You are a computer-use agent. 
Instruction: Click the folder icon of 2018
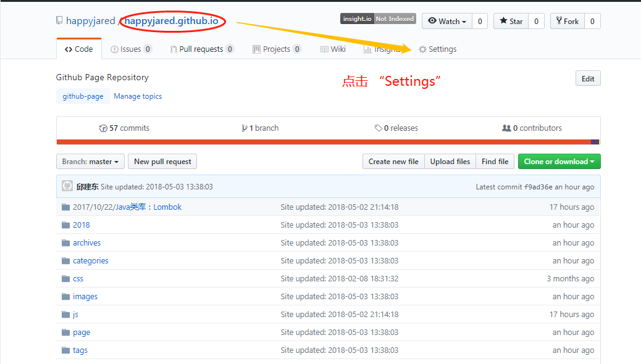coord(65,225)
